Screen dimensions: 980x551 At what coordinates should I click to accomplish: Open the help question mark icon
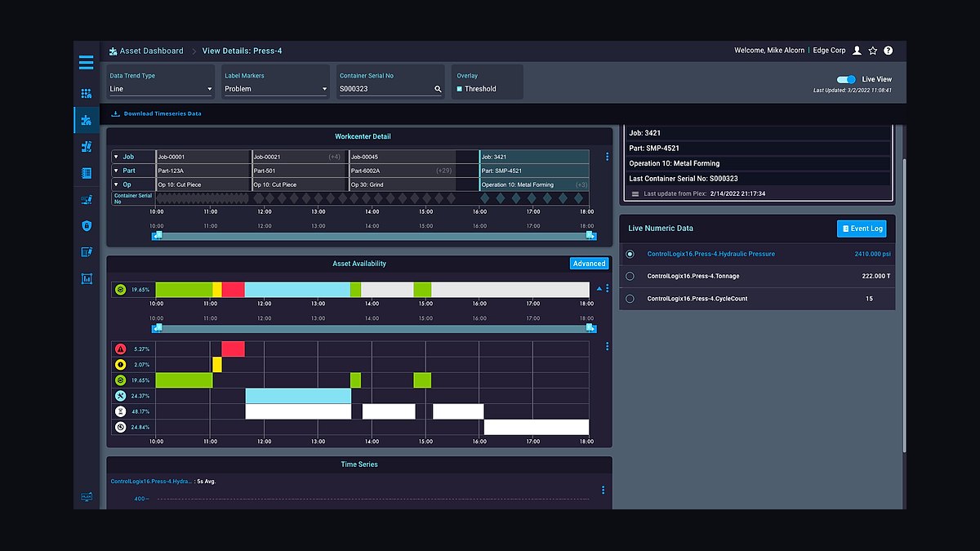(x=889, y=51)
